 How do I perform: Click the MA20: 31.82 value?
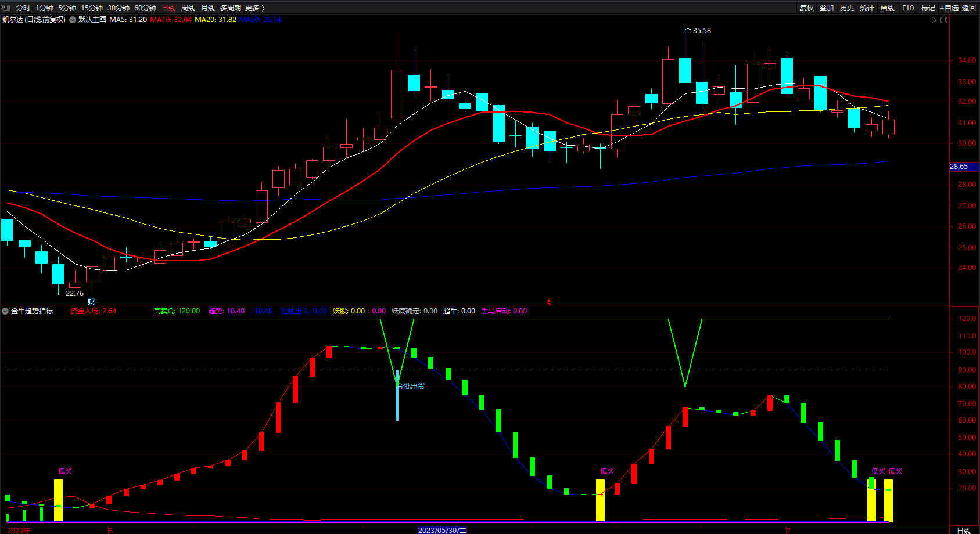click(x=216, y=20)
